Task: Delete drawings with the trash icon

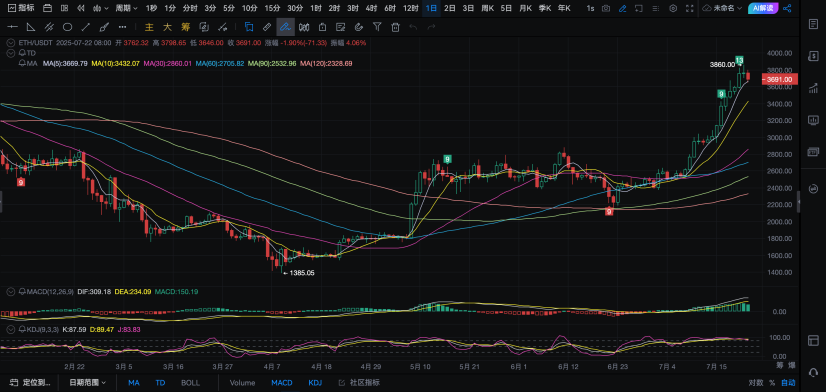Action: click(395, 27)
